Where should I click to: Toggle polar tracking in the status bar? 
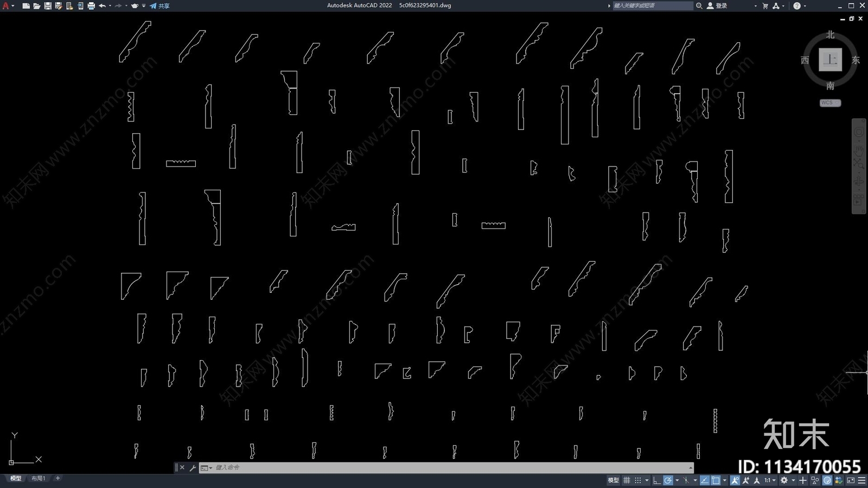(668, 480)
